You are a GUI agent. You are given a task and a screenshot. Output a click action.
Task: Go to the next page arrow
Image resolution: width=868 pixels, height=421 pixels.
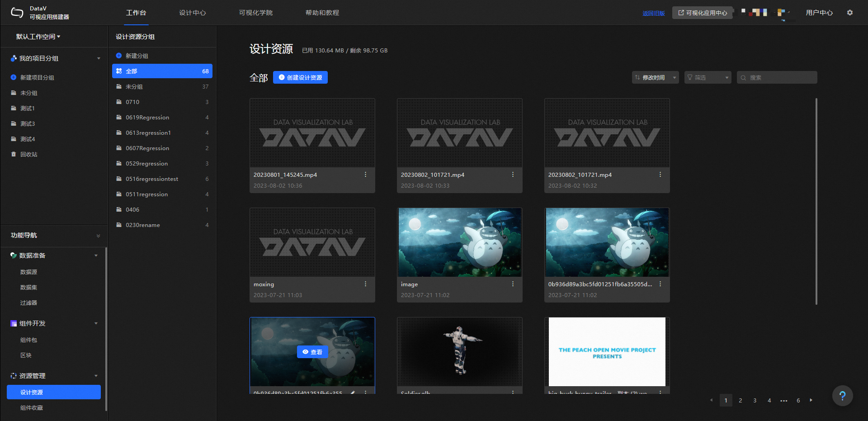click(x=811, y=400)
